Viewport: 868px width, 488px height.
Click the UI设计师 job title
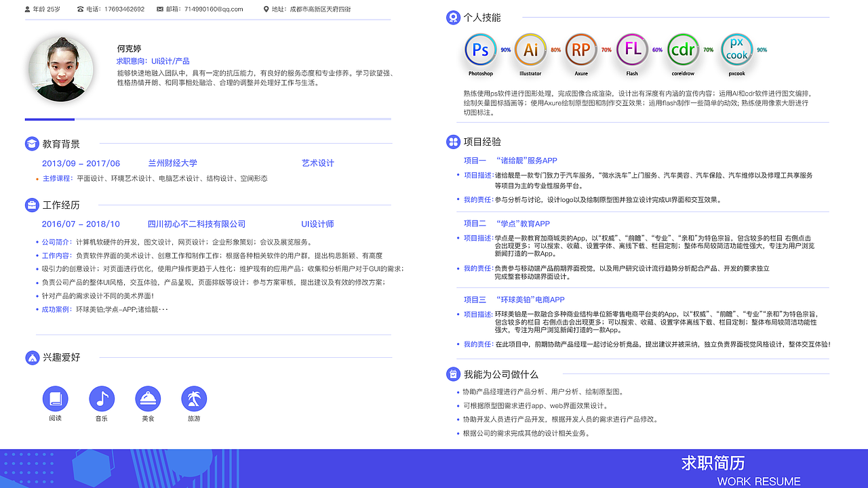click(318, 224)
